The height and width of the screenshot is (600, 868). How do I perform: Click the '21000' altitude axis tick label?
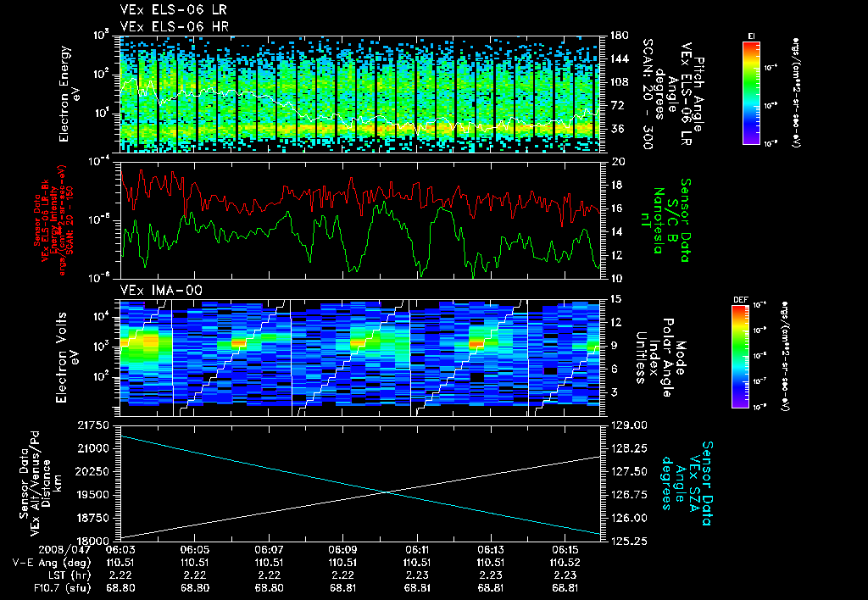coord(93,449)
